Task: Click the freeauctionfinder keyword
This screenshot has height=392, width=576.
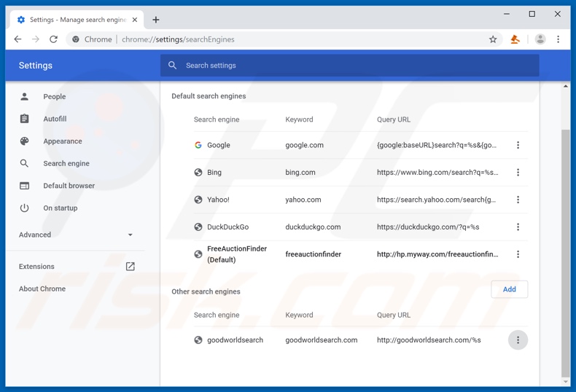Action: (314, 254)
